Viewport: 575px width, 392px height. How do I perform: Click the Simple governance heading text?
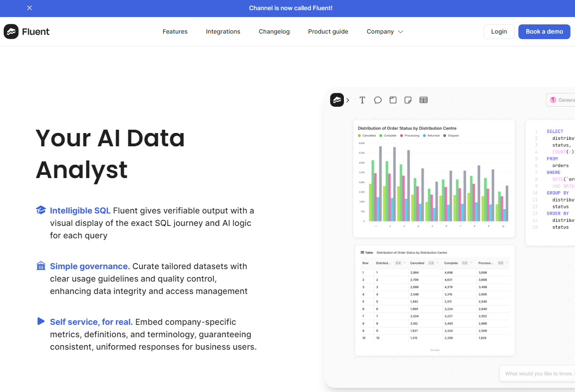(x=90, y=266)
